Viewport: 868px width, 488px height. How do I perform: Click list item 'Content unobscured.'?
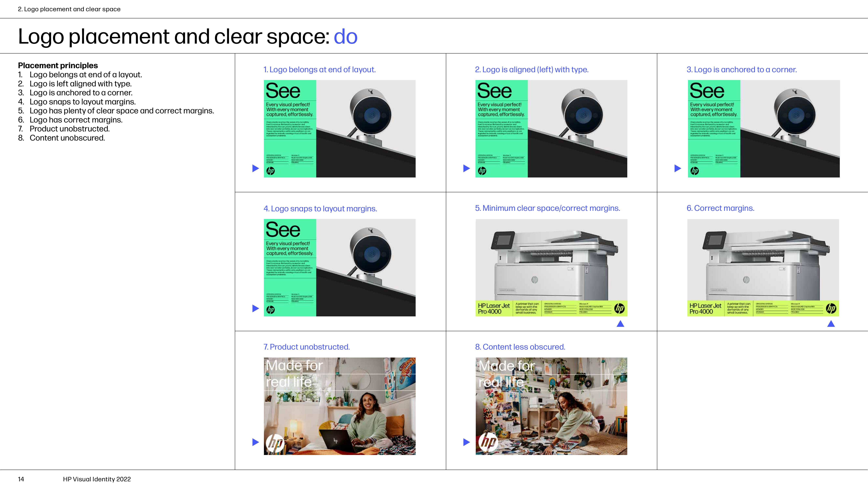coord(67,138)
